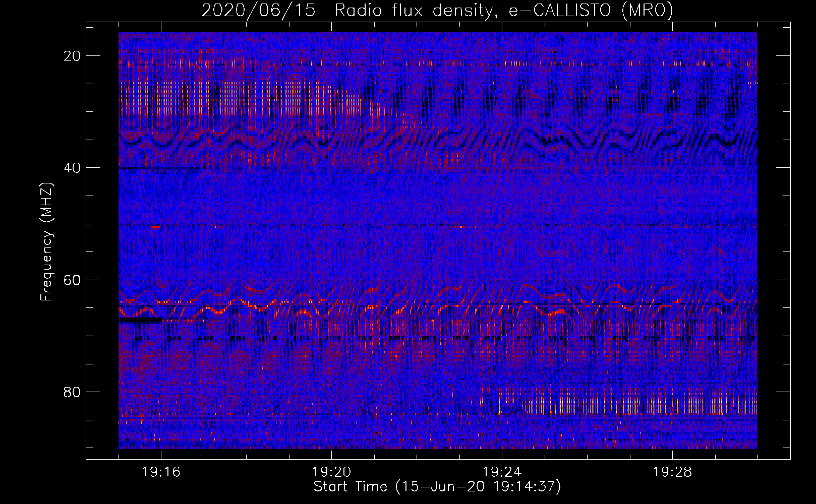
Task: Click the 'Frequency (MHZ)' y-axis label
Action: click(x=46, y=242)
